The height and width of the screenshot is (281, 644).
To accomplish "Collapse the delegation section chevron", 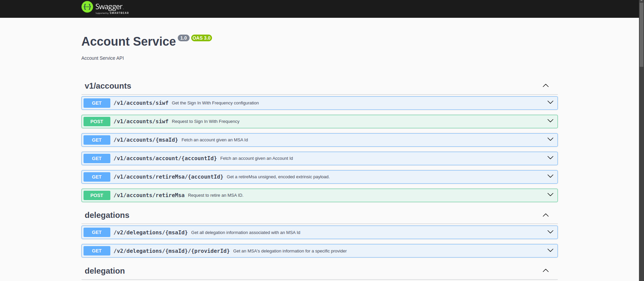I will (546, 271).
